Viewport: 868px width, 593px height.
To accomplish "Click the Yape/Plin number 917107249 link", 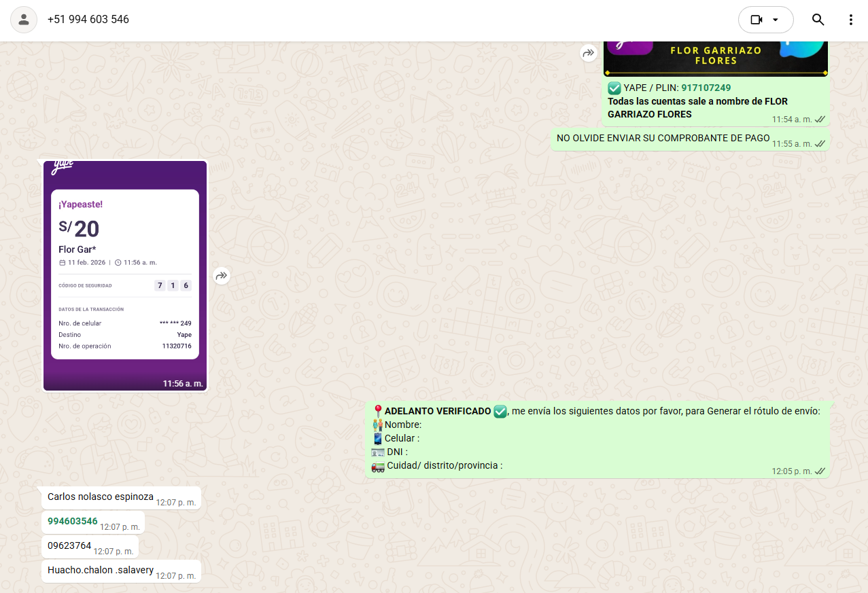I will 706,88.
